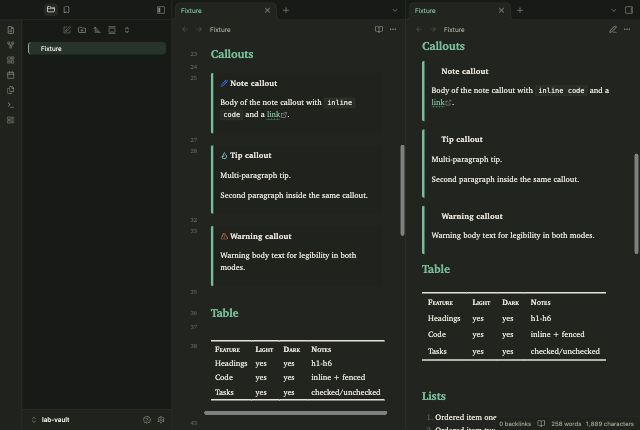Toggle auto-reveal of the current file

click(x=112, y=30)
